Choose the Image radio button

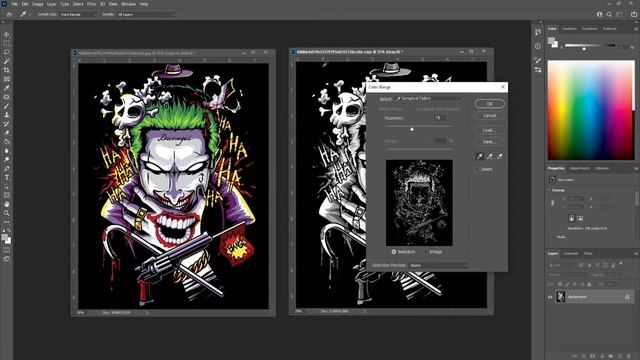[x=426, y=252]
